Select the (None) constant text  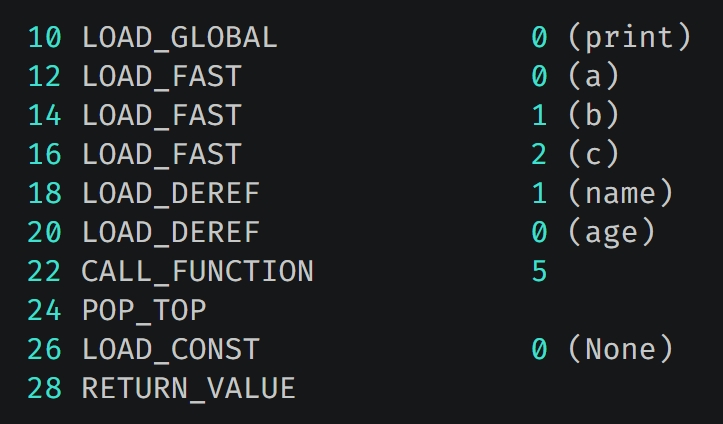(620, 348)
